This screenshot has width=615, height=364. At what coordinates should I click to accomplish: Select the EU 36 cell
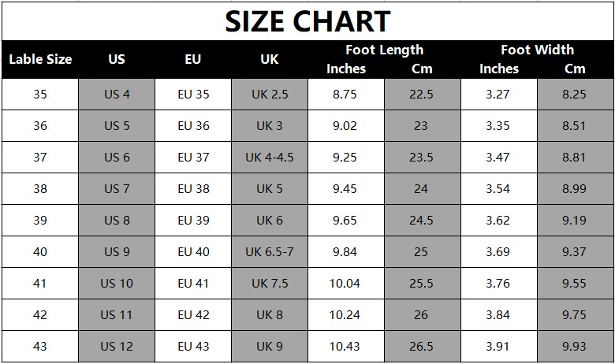coord(193,126)
